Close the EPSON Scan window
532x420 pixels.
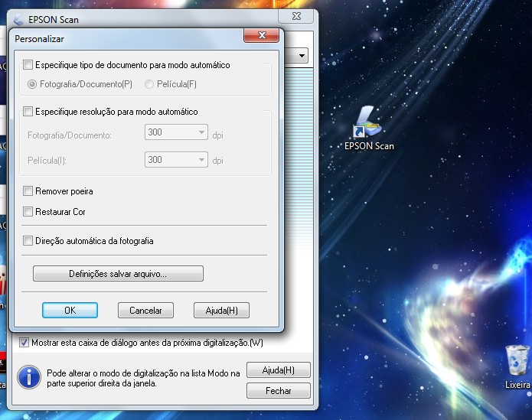pos(296,16)
